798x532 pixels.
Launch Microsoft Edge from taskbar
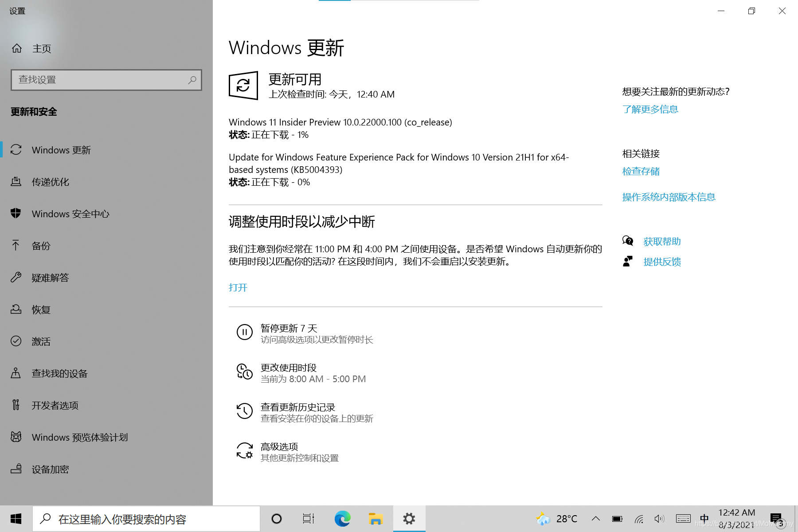click(342, 519)
